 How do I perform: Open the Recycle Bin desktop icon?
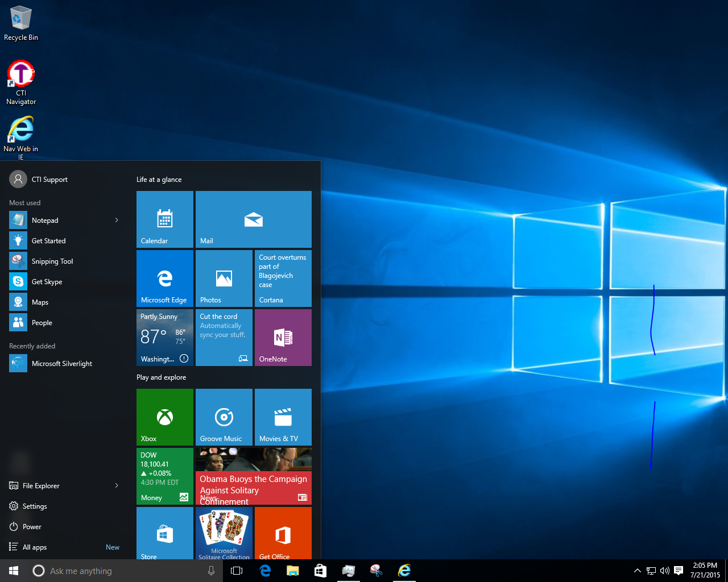[21, 23]
